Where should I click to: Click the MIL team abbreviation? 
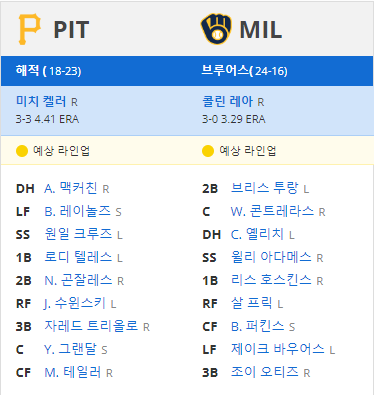[261, 30]
